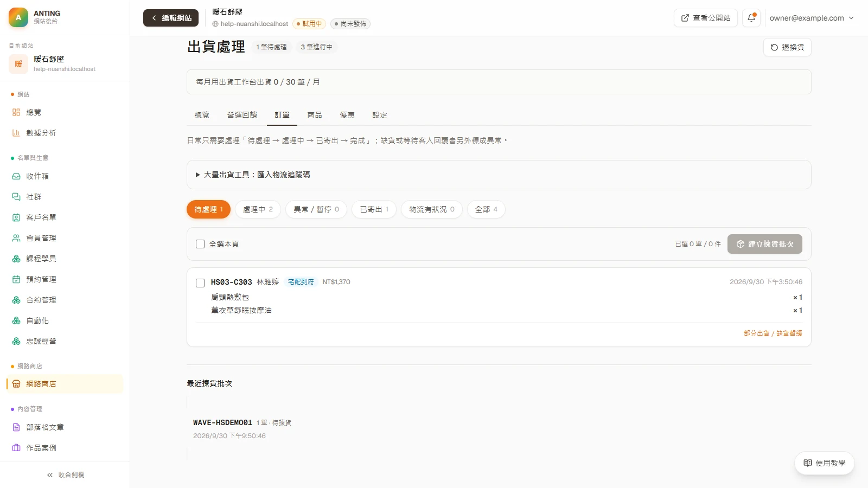Open picking batch WAVE-HSDEMO01

222,422
